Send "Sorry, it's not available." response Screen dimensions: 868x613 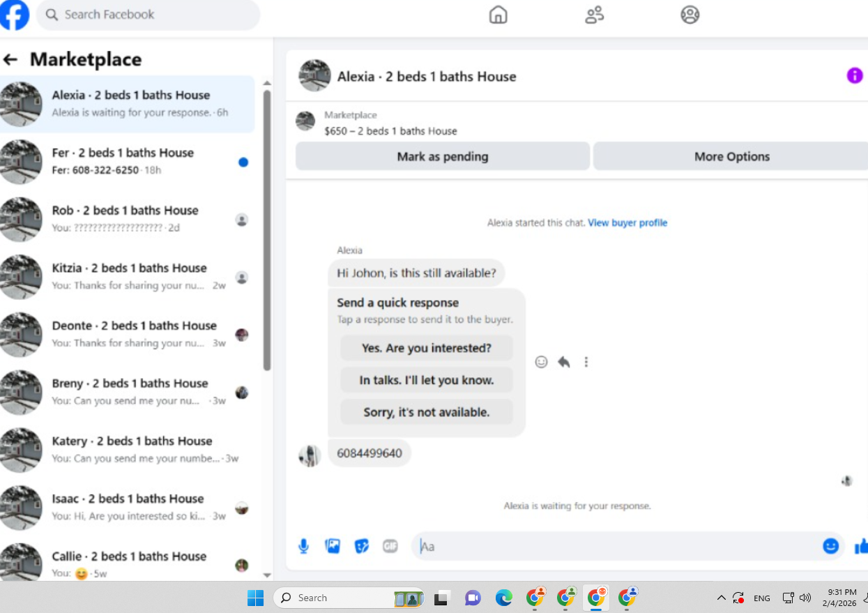(x=427, y=412)
